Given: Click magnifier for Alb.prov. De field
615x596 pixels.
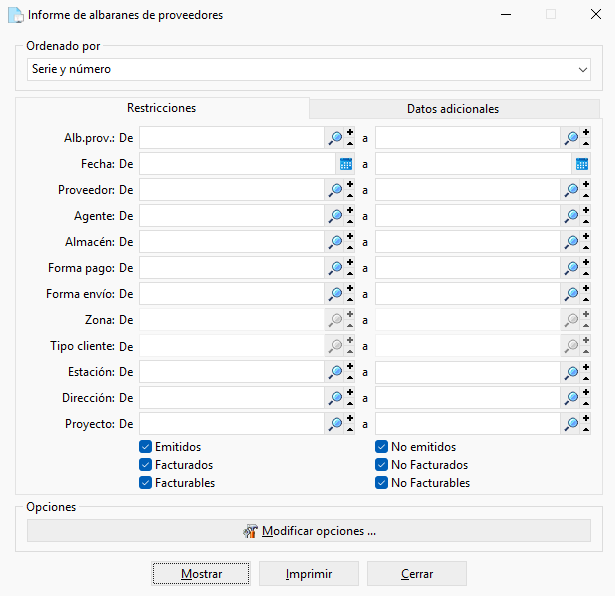Looking at the screenshot, I should click(x=335, y=138).
